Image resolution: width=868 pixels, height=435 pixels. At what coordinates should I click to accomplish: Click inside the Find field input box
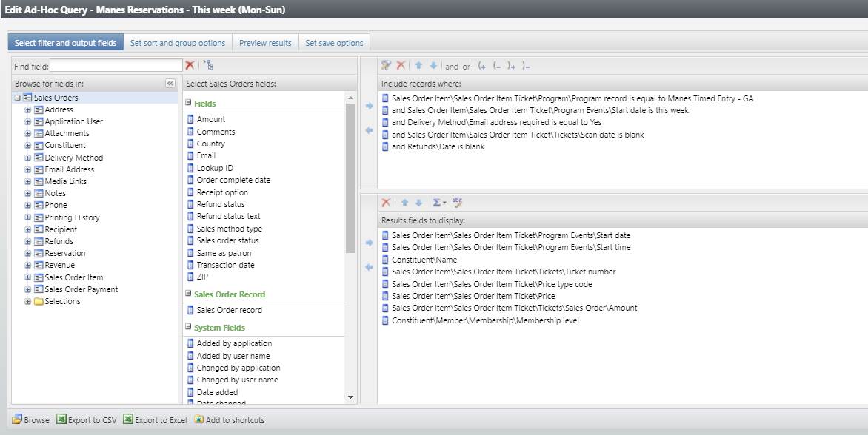point(116,66)
